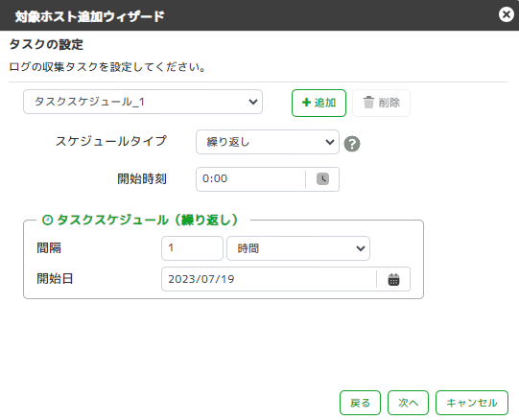Click the 間隔 number field
Image resolution: width=519 pixels, height=420 pixels.
click(x=192, y=248)
